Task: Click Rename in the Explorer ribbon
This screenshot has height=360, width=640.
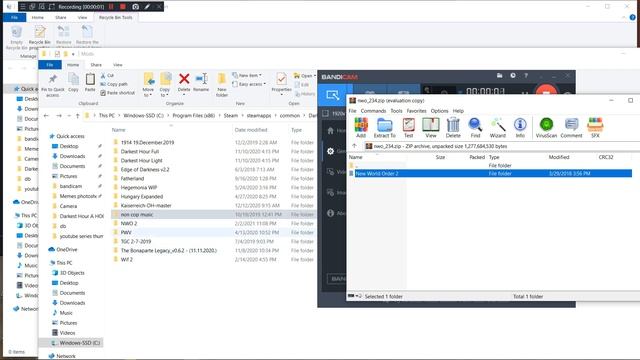Action: tap(201, 82)
